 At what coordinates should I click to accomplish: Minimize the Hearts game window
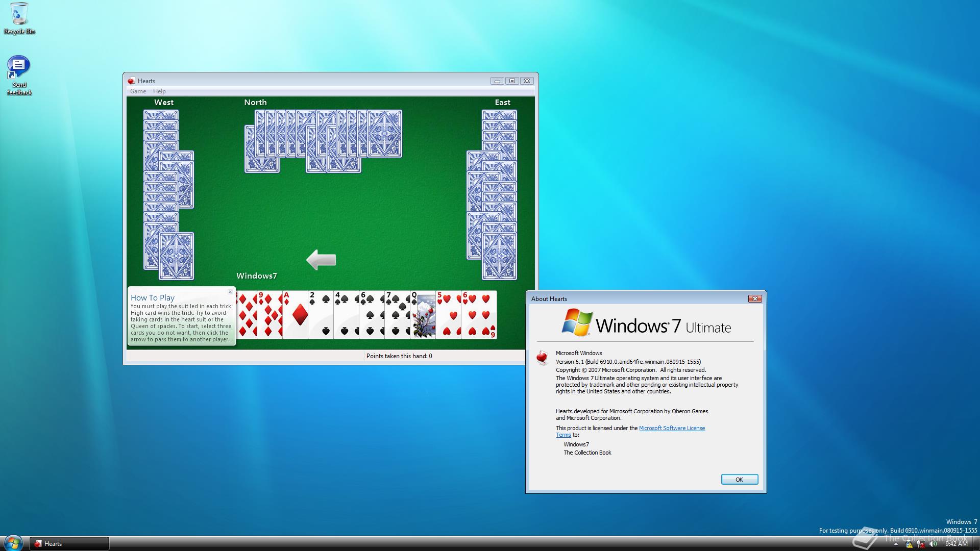[x=498, y=81]
